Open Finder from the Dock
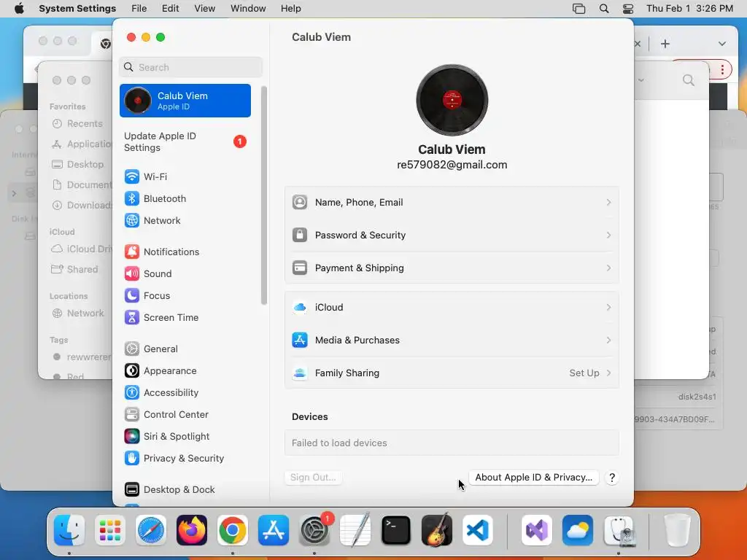Viewport: 747px width, 560px height. (69, 530)
